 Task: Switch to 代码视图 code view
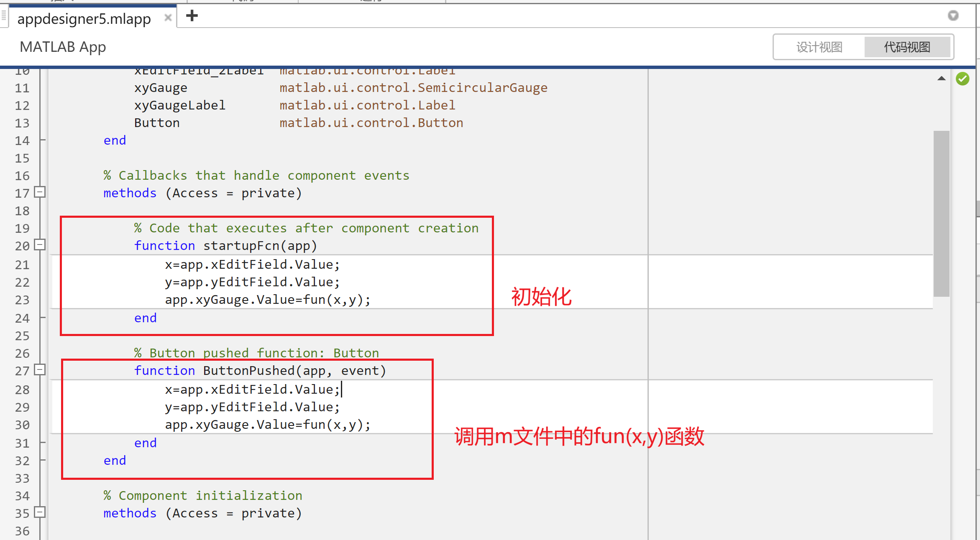tap(907, 47)
